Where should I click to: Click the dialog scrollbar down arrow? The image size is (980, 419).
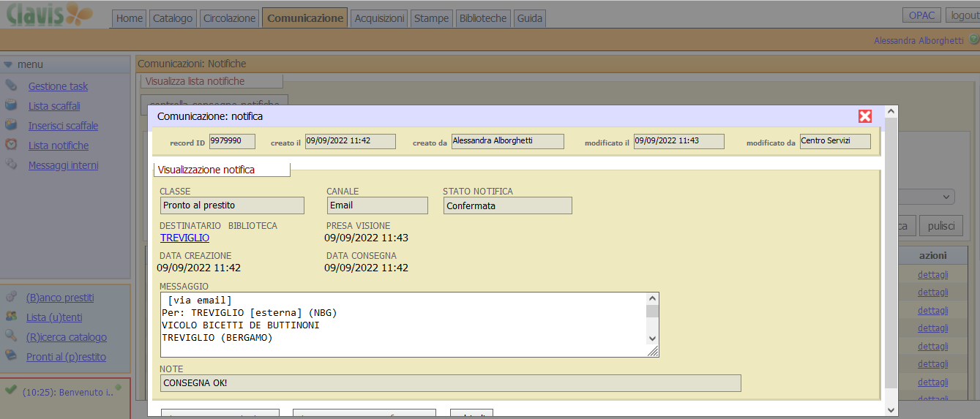pos(891,409)
